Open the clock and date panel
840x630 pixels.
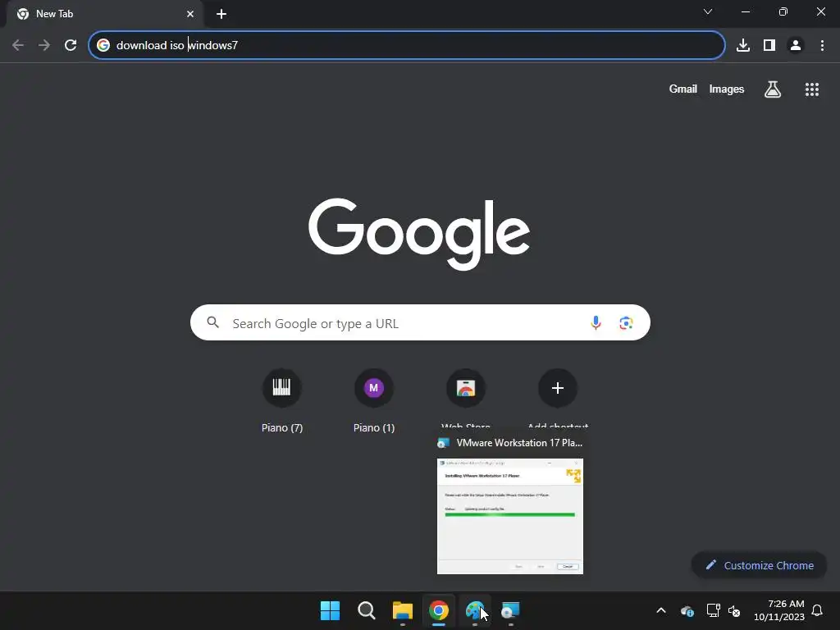(x=779, y=610)
